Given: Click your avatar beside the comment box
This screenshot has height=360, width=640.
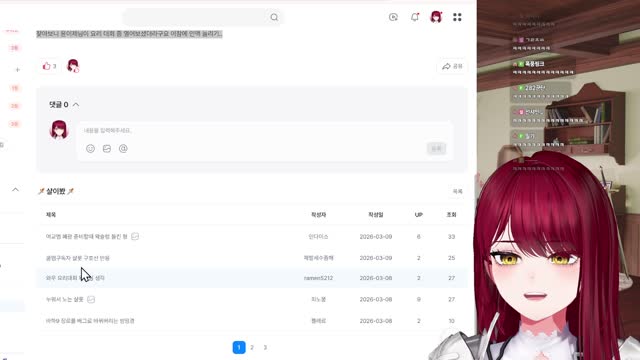Looking at the screenshot, I should [x=59, y=130].
